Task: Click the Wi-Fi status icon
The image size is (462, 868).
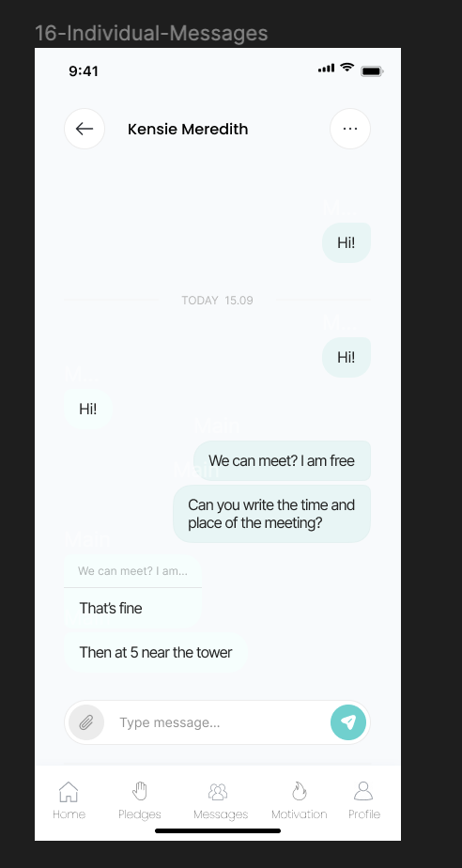Action: coord(346,68)
